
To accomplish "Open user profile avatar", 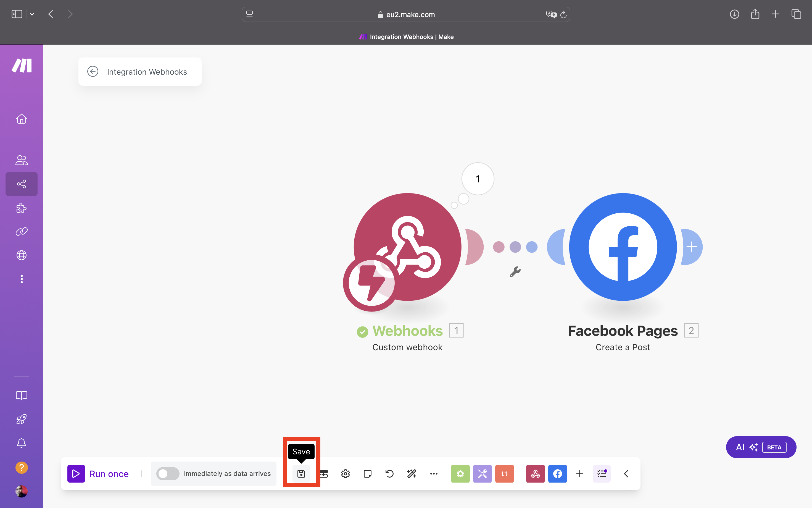I will coord(22,491).
